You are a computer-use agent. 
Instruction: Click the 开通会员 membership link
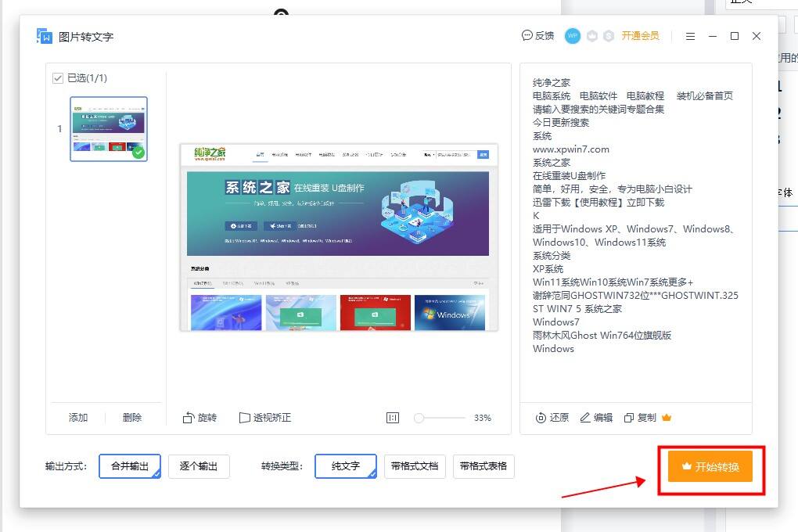tap(640, 36)
